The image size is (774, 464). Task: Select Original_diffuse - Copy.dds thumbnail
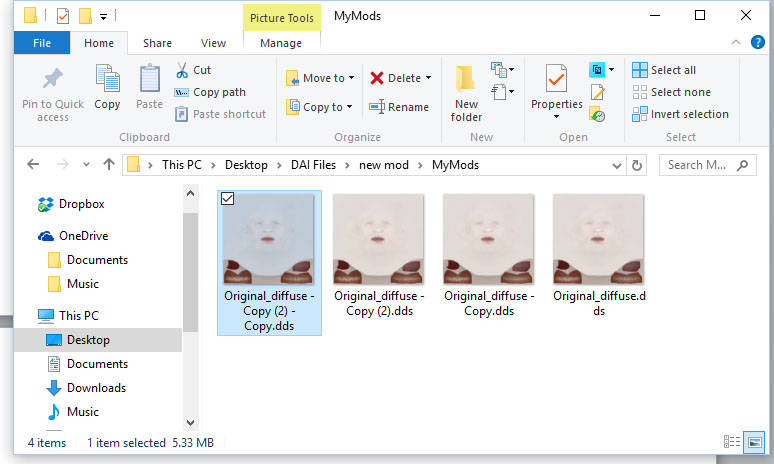pos(488,239)
